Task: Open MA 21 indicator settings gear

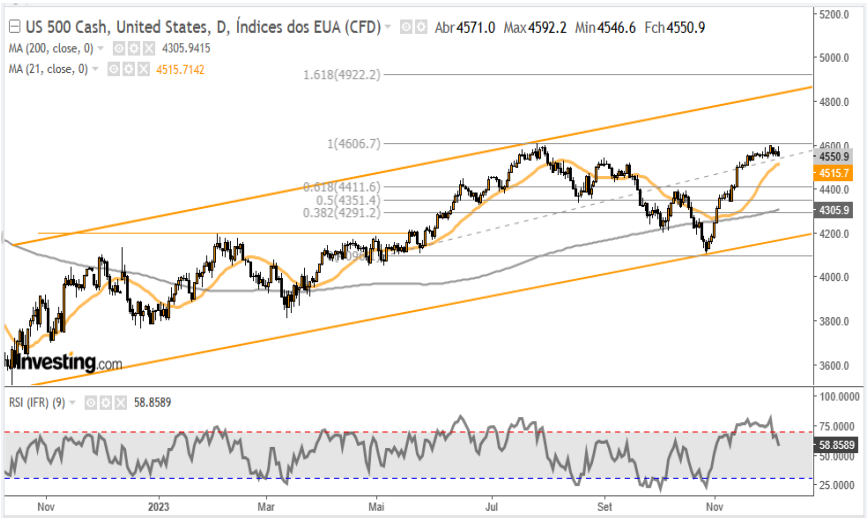Action: 129,70
